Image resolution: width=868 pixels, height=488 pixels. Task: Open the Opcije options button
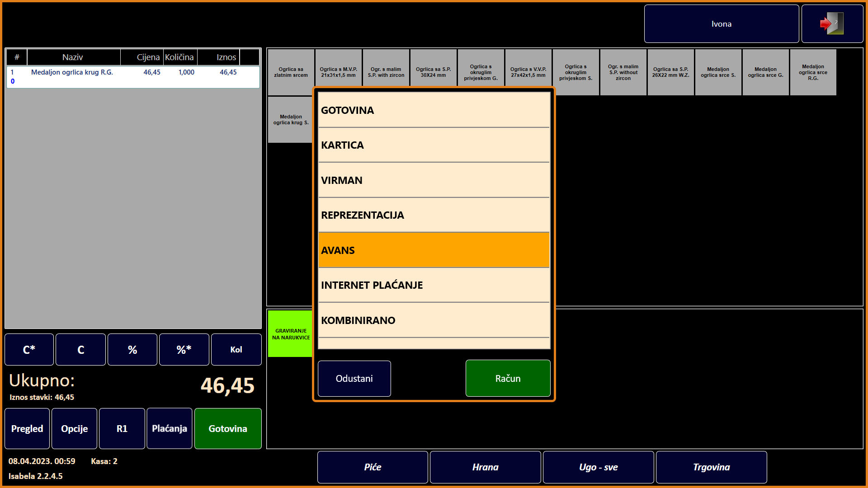pyautogui.click(x=75, y=429)
